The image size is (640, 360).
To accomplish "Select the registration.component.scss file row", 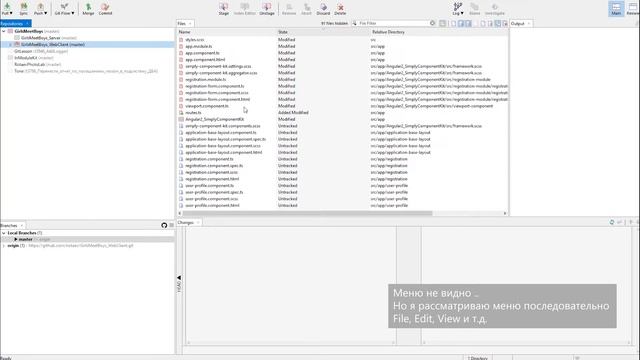I will [343, 172].
